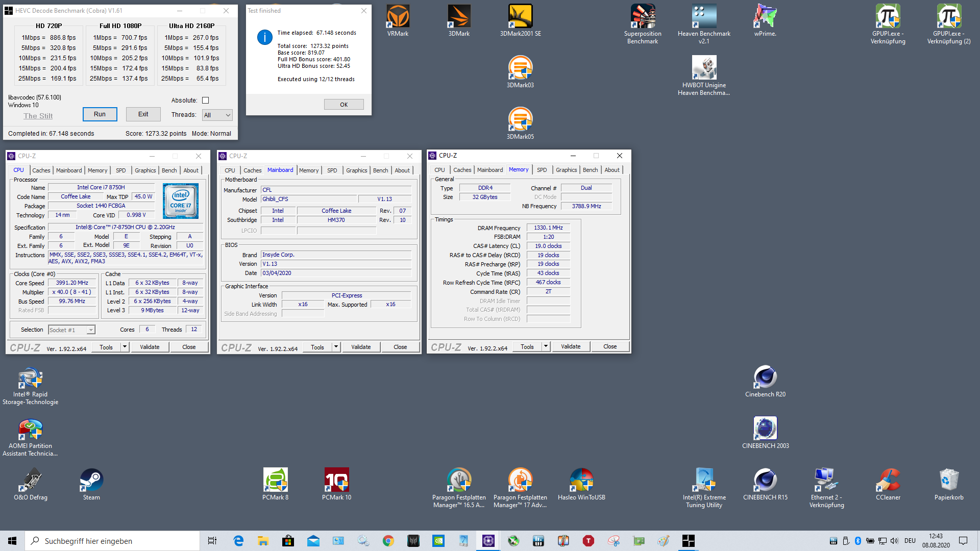The image size is (980, 551).
Task: Open Intel Rapid Storage-Technologie icon
Action: click(x=30, y=385)
